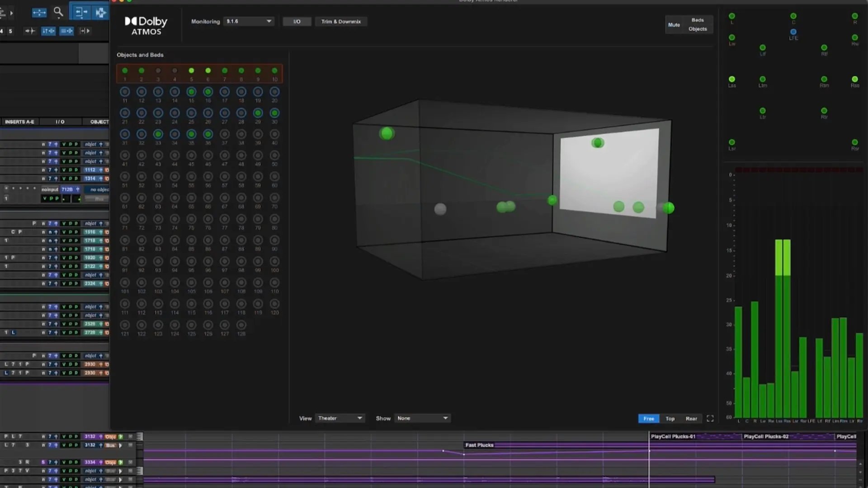The width and height of the screenshot is (868, 488).
Task: Click the Rss side surround speaker
Action: point(855,79)
